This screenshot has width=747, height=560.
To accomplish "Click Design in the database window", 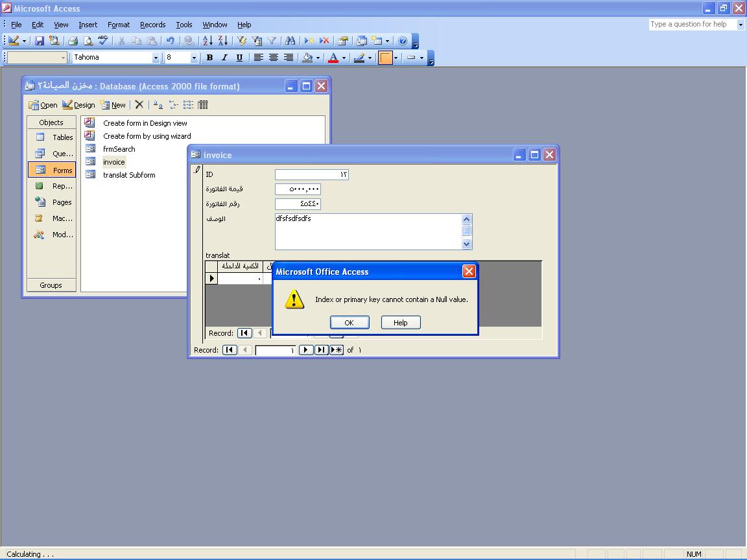I will pyautogui.click(x=78, y=105).
